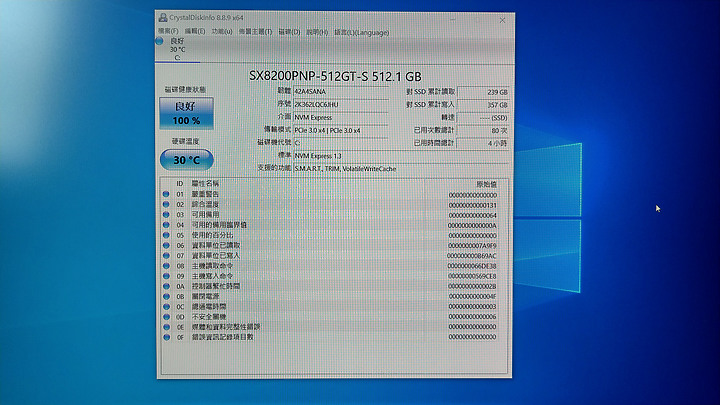Open the 佈景主題(T) menu
Screen dimensions: 720x405
(x=255, y=32)
